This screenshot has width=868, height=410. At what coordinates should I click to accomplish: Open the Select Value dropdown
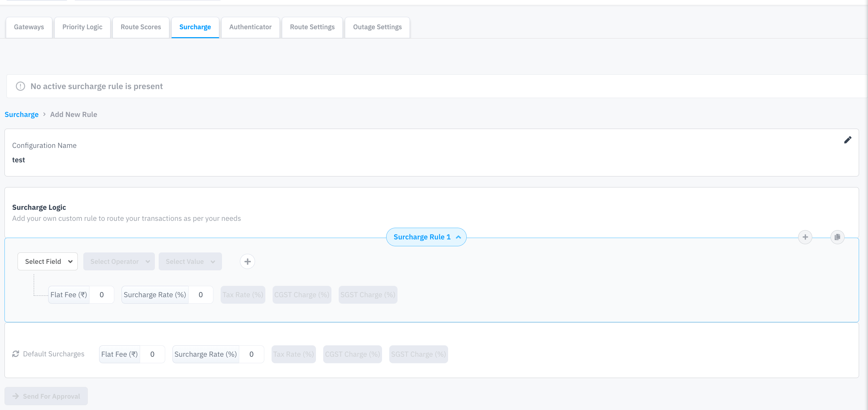tap(190, 261)
